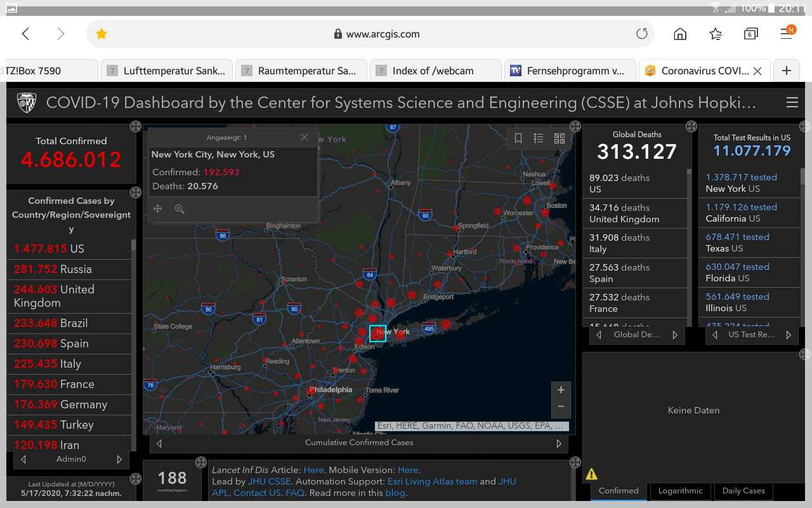Maximize the Total Confirmed panel
Image resolution: width=812 pixels, height=508 pixels.
[x=135, y=126]
